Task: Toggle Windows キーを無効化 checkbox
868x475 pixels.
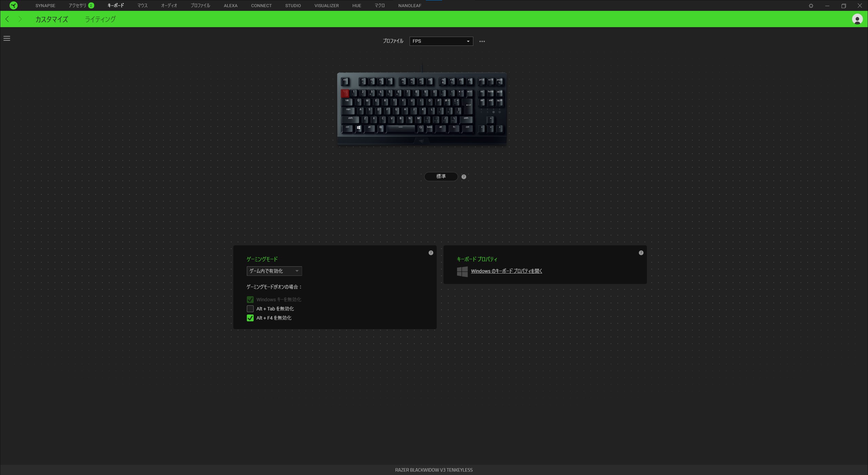Action: point(250,300)
